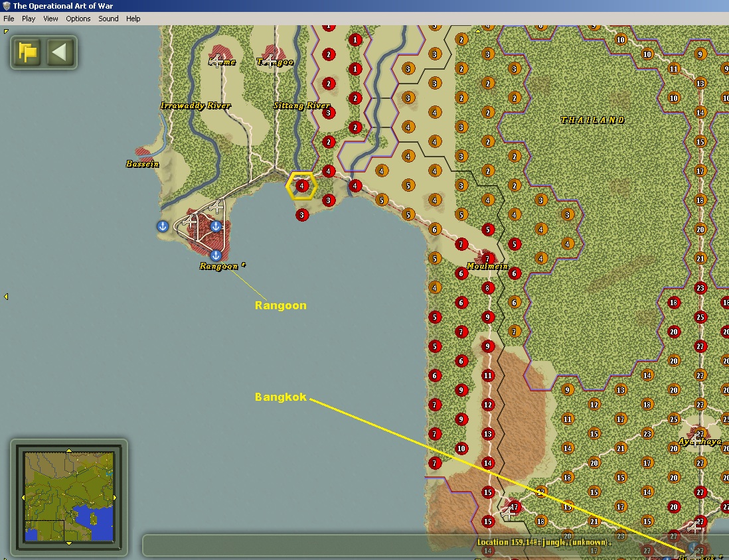Open the View menu
This screenshot has width=729, height=560.
[50, 19]
